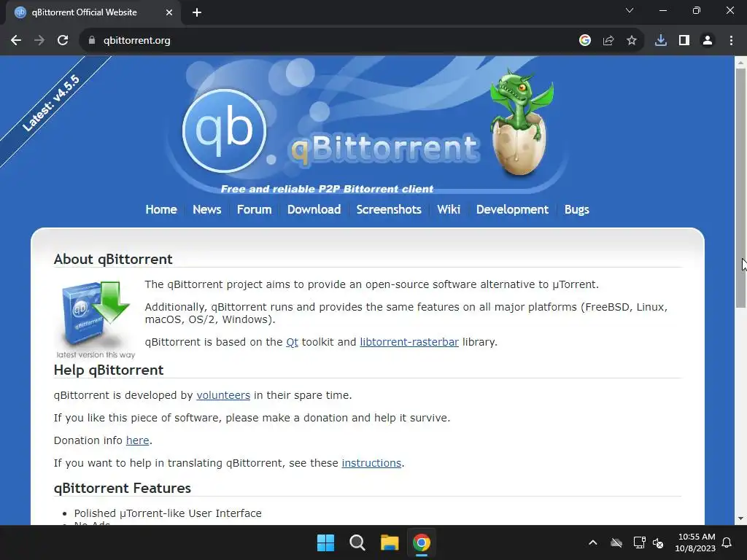Click the Chrome taskbar icon
Viewport: 747px width, 560px height.
click(421, 542)
